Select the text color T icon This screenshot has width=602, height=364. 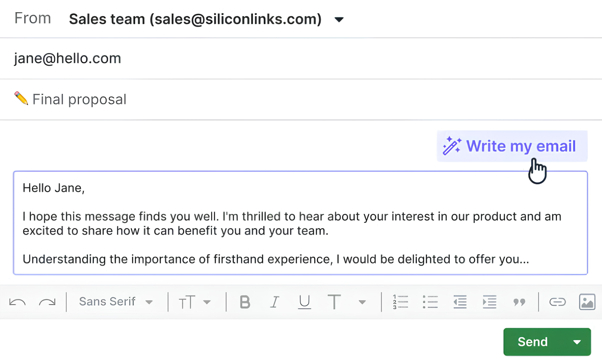[334, 302]
